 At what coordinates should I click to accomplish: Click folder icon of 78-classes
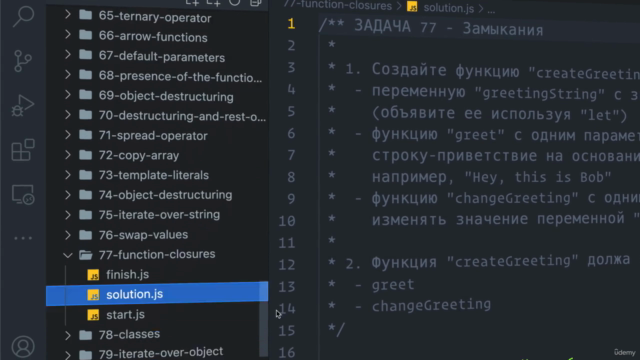coord(85,334)
